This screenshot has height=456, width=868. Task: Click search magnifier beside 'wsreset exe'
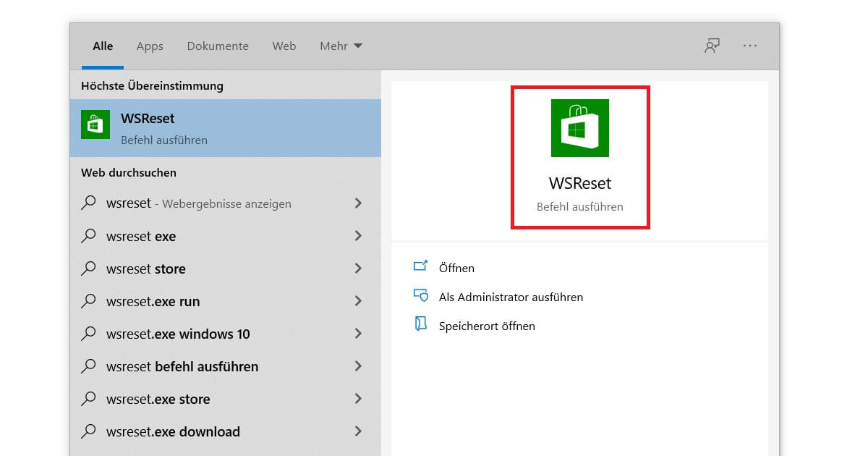pos(88,236)
